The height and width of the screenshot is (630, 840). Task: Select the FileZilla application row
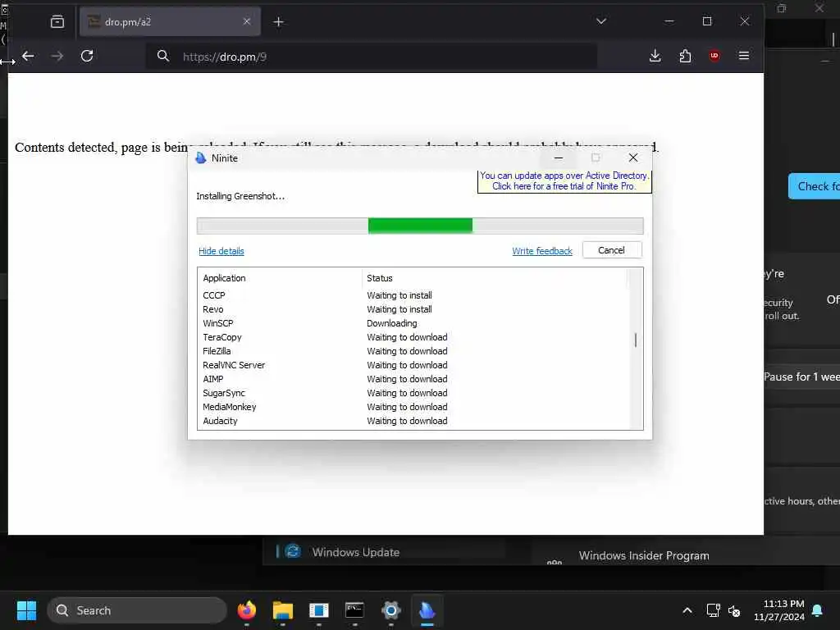click(412, 351)
